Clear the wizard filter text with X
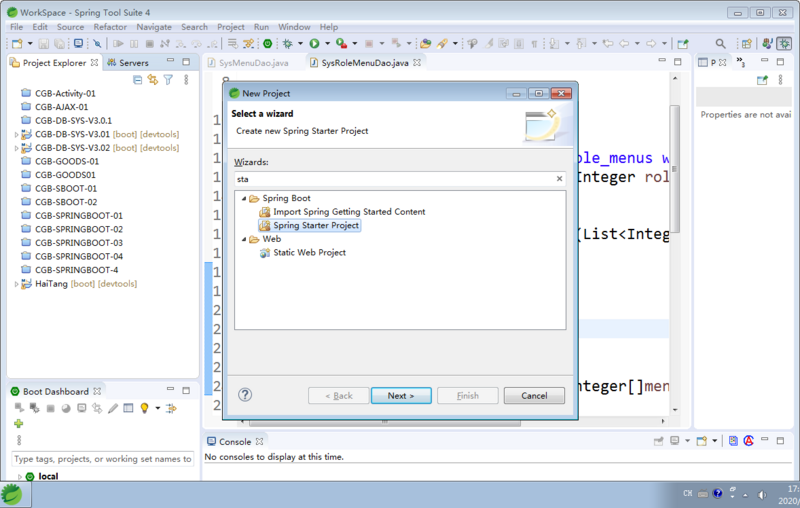 (559, 179)
